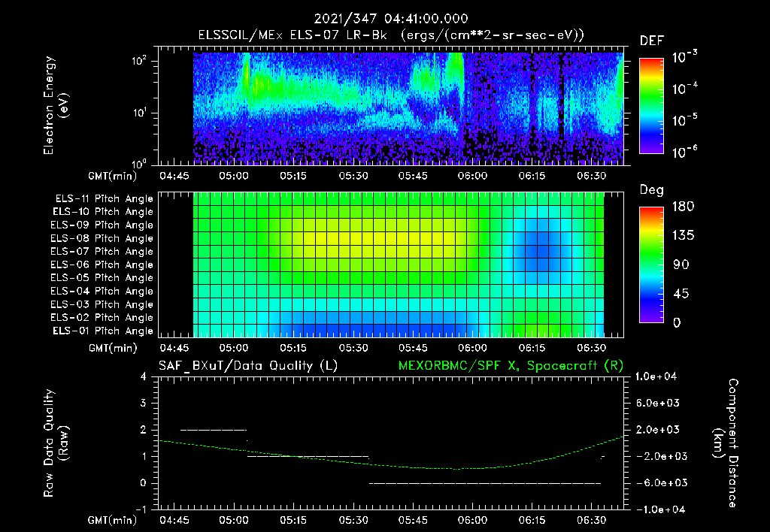Select the ELS-03 Pitch Angle row label
This screenshot has height=532, width=770.
[102, 304]
